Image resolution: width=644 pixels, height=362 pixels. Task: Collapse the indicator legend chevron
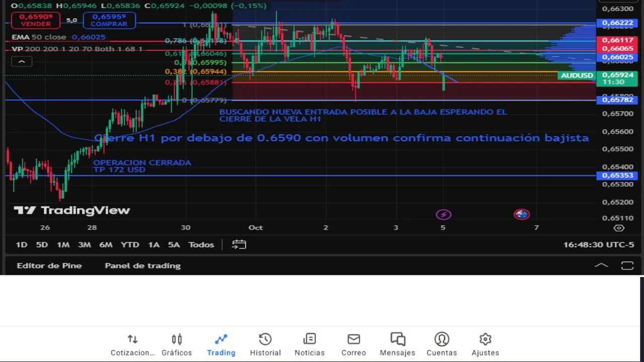pyautogui.click(x=22, y=61)
